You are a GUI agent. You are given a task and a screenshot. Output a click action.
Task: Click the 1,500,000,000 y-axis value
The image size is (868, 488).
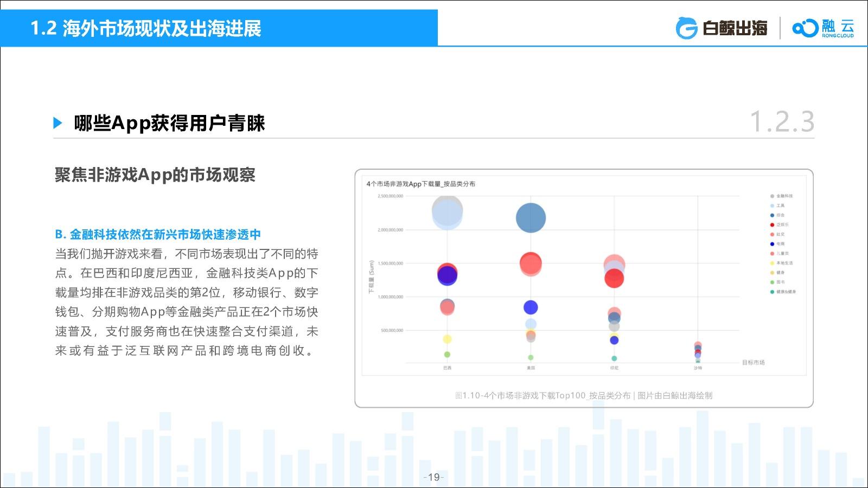pyautogui.click(x=391, y=264)
